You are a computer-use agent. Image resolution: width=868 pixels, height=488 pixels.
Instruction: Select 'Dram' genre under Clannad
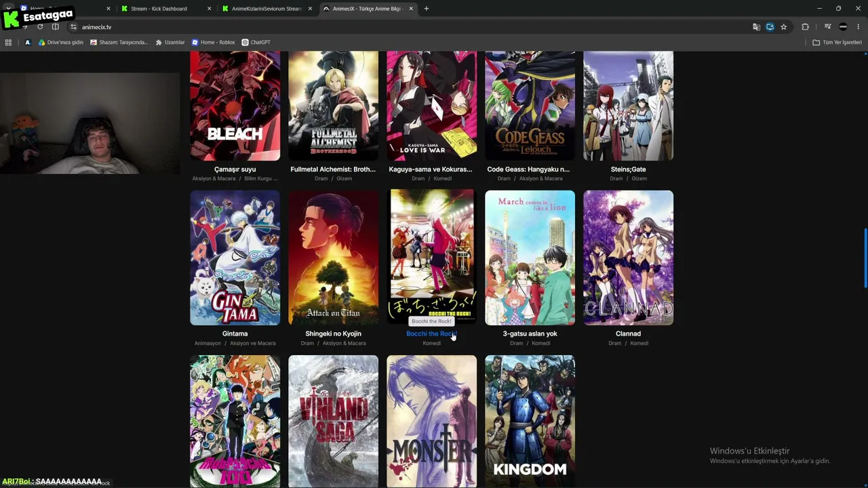point(614,344)
